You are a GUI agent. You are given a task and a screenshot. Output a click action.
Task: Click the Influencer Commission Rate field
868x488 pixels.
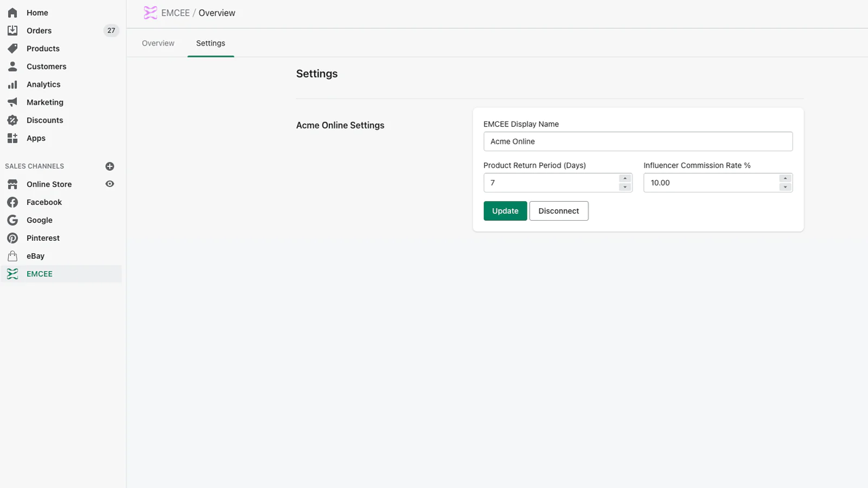[x=718, y=183]
